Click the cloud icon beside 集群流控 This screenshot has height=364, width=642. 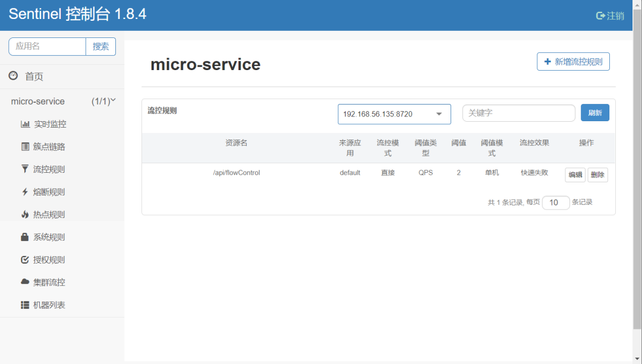click(x=25, y=282)
